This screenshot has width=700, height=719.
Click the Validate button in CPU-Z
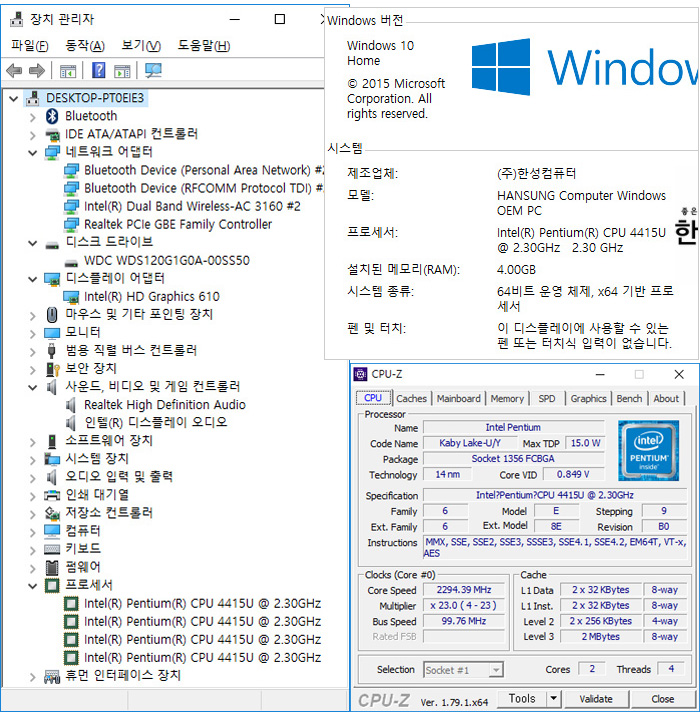point(596,699)
